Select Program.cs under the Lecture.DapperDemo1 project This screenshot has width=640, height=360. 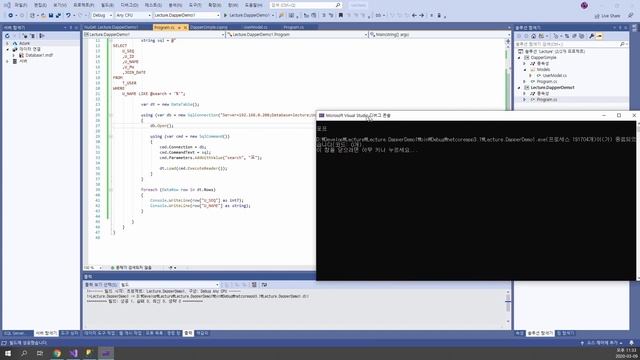(x=547, y=100)
